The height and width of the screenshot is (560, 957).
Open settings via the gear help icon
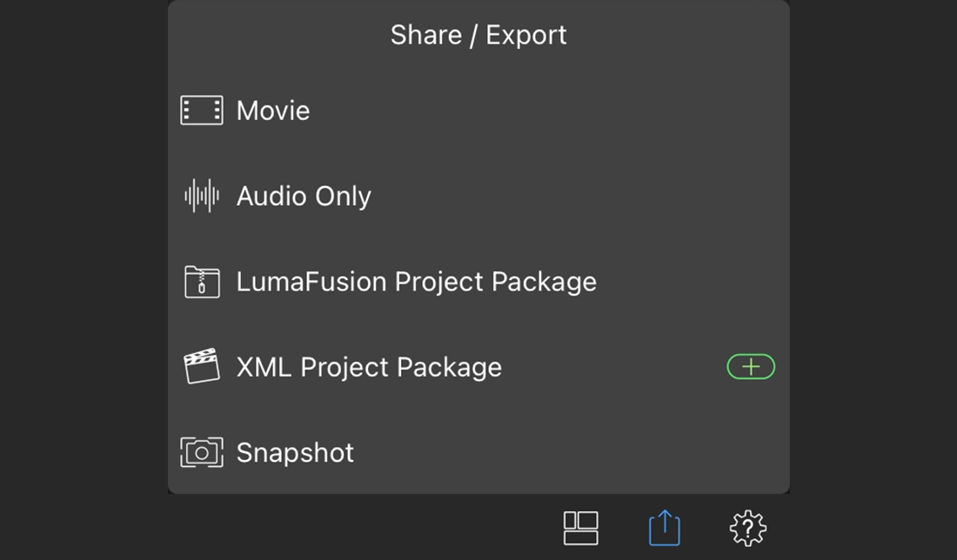tap(748, 528)
